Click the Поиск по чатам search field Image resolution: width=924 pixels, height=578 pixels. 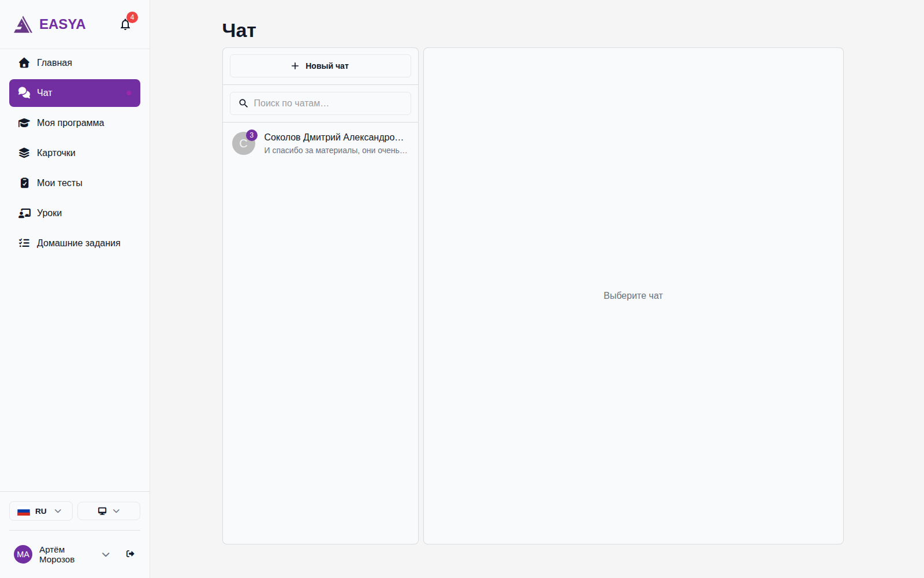pos(321,103)
